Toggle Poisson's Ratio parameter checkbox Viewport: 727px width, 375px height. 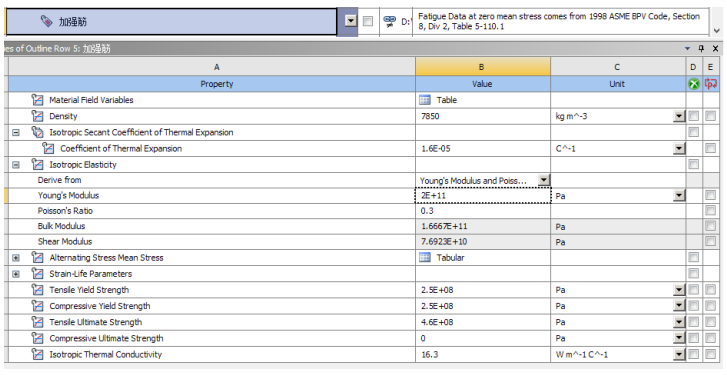tap(710, 210)
